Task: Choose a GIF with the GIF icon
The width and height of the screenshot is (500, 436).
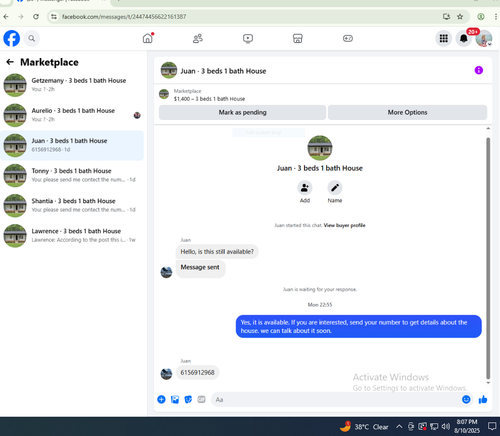Action: point(201,399)
